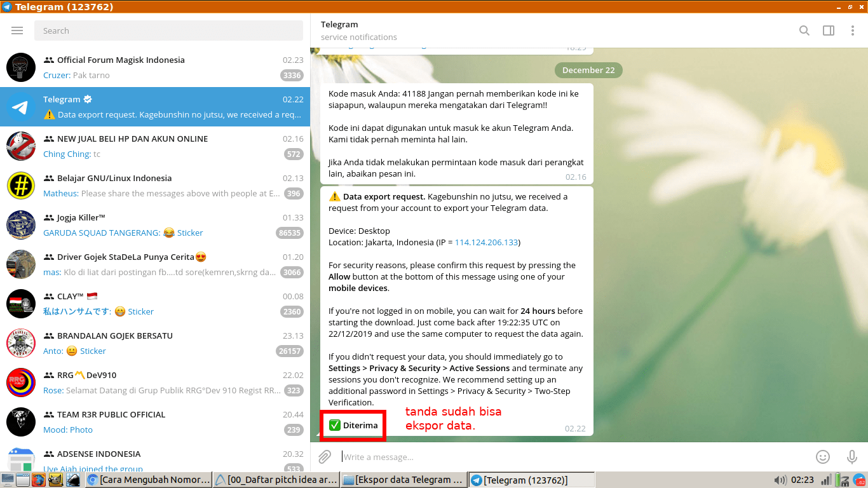This screenshot has width=868, height=488.
Task: Click the ADSENSE INDONESIA avatar
Action: coord(21,459)
